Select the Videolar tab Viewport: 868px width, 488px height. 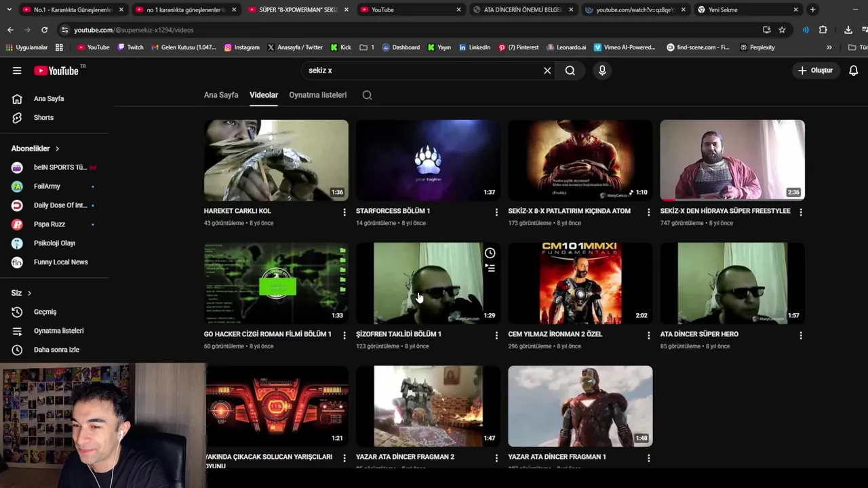pos(264,95)
